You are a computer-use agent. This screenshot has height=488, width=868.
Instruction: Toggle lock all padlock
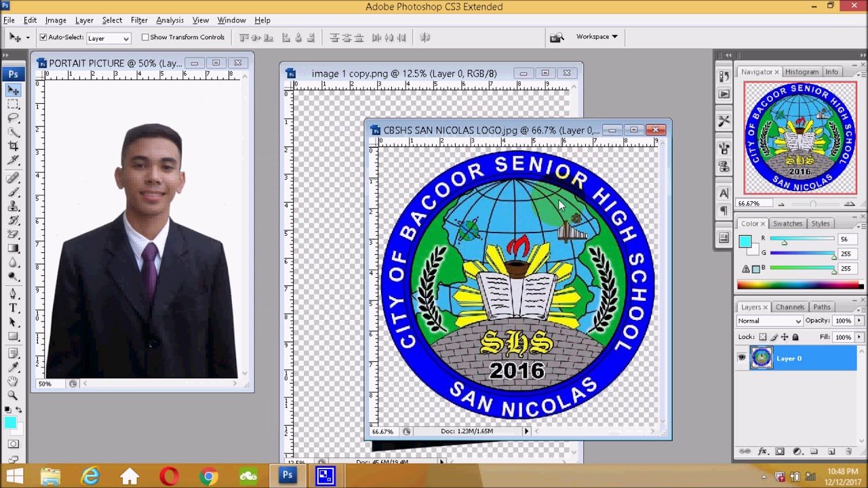point(795,337)
